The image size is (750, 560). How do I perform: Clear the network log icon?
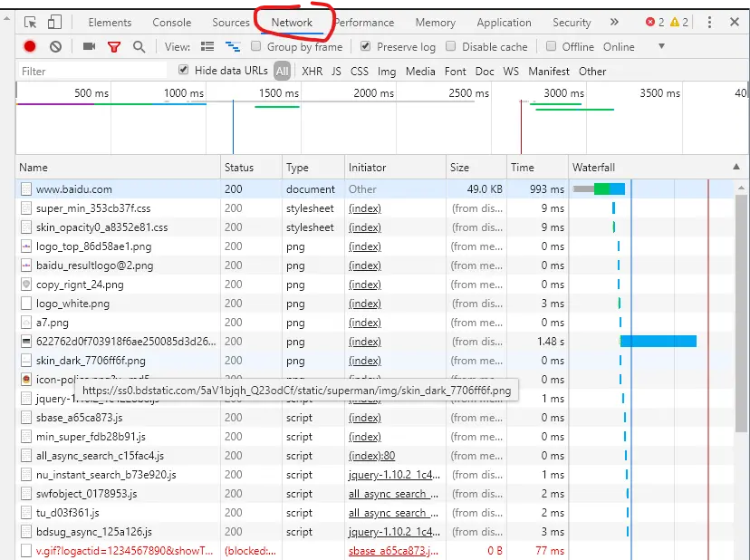pos(55,46)
